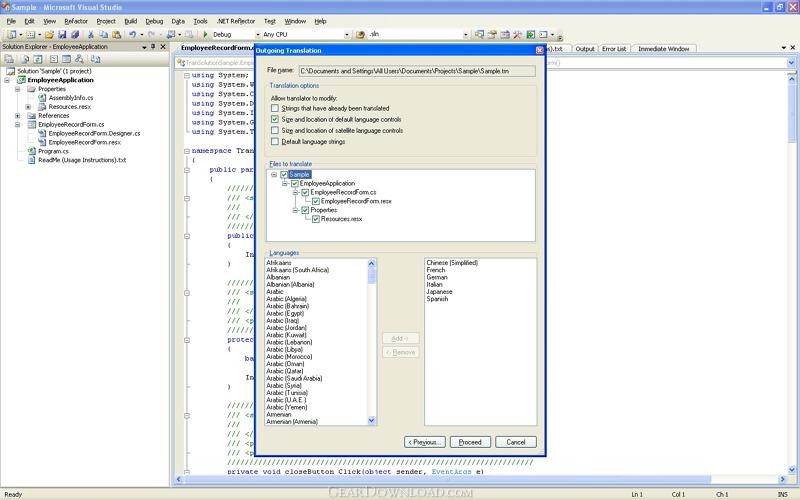Click the Save All toolbar icon
Screen dimensions: 800x500
click(75, 34)
